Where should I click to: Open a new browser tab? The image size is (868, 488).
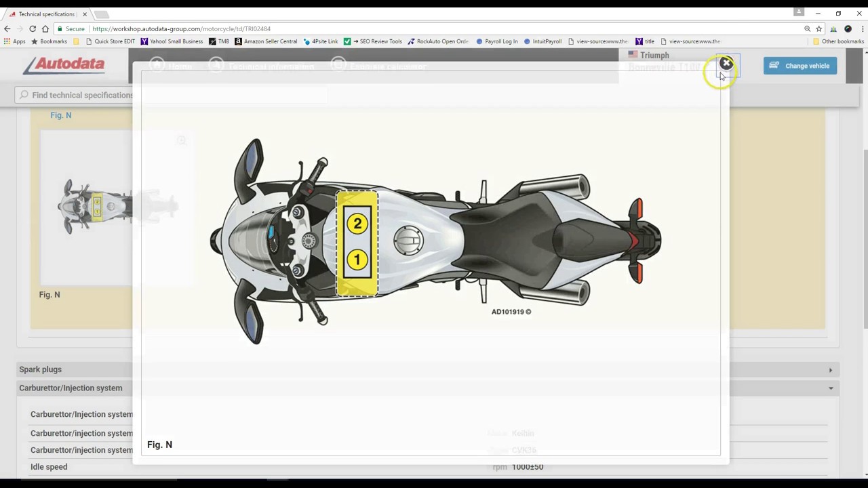tap(101, 14)
